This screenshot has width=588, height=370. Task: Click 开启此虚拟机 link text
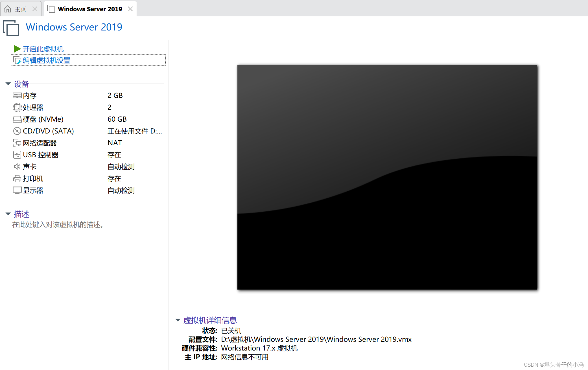(43, 49)
